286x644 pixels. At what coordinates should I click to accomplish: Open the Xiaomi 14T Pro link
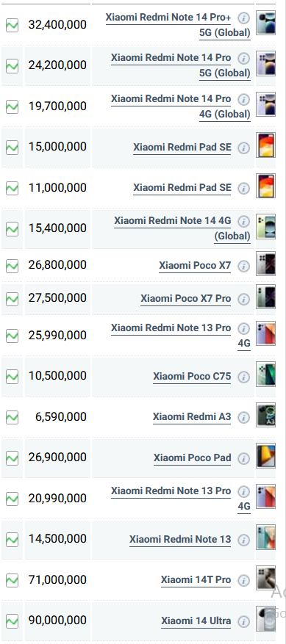196,580
